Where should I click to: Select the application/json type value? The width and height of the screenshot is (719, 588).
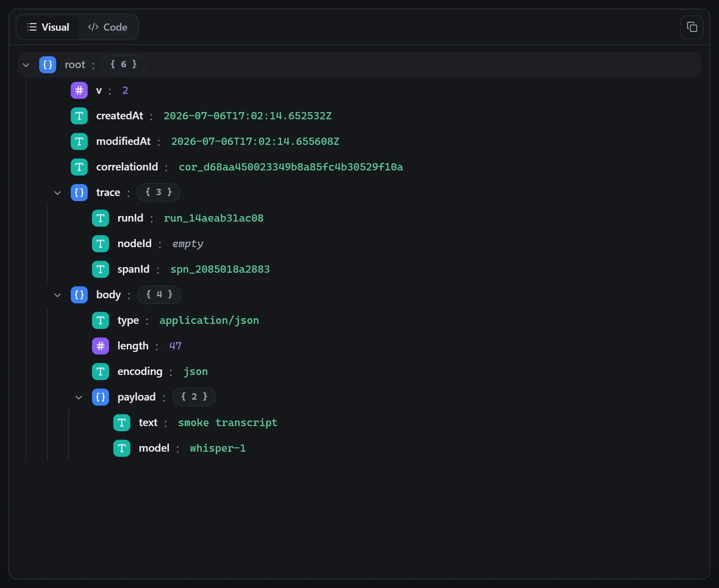(x=209, y=320)
